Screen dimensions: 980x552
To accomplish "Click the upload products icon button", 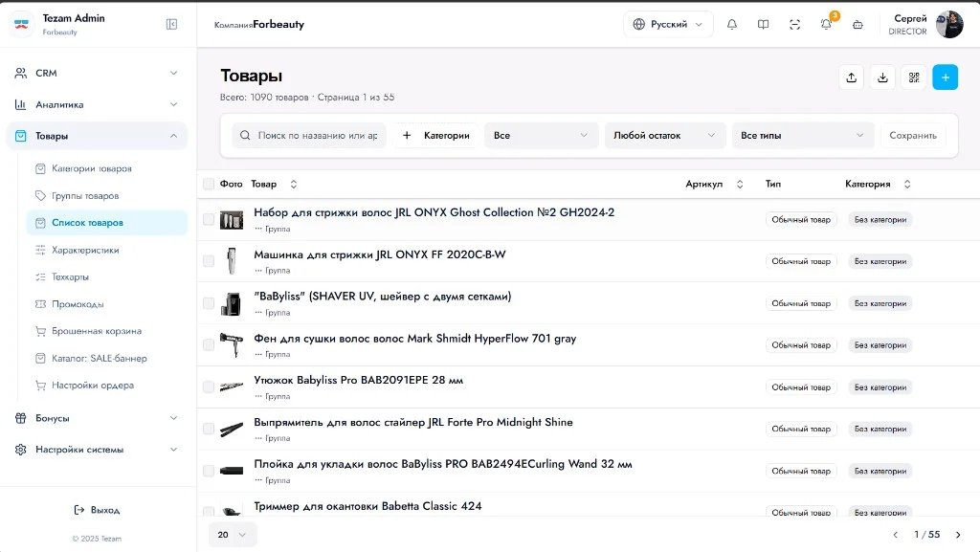I will tap(851, 77).
